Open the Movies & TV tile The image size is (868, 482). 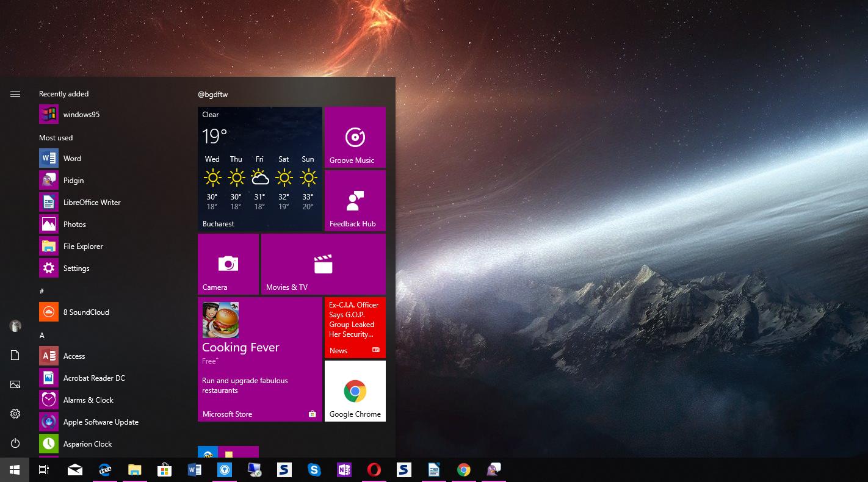click(x=324, y=264)
